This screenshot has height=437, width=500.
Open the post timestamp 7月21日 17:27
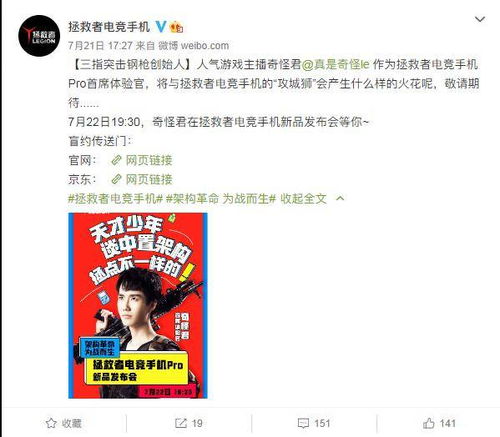tap(101, 46)
